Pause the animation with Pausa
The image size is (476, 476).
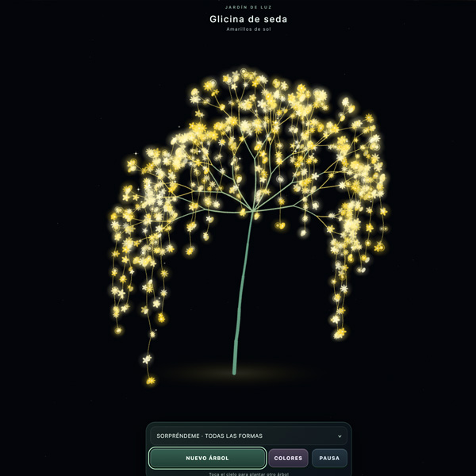pos(329,458)
